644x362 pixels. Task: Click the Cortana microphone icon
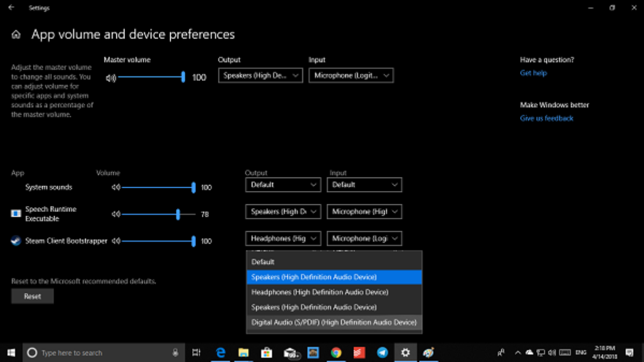175,352
